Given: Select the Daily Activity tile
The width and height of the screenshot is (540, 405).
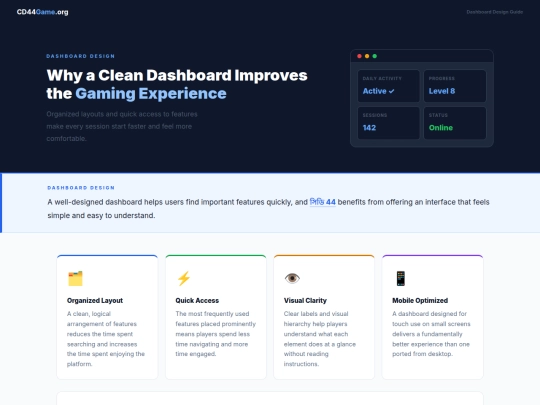Looking at the screenshot, I should tap(388, 86).
